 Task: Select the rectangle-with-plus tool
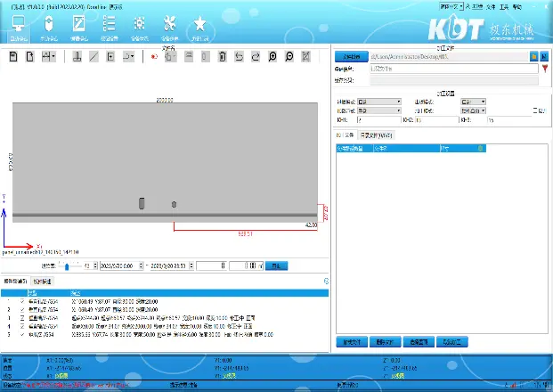(110, 56)
